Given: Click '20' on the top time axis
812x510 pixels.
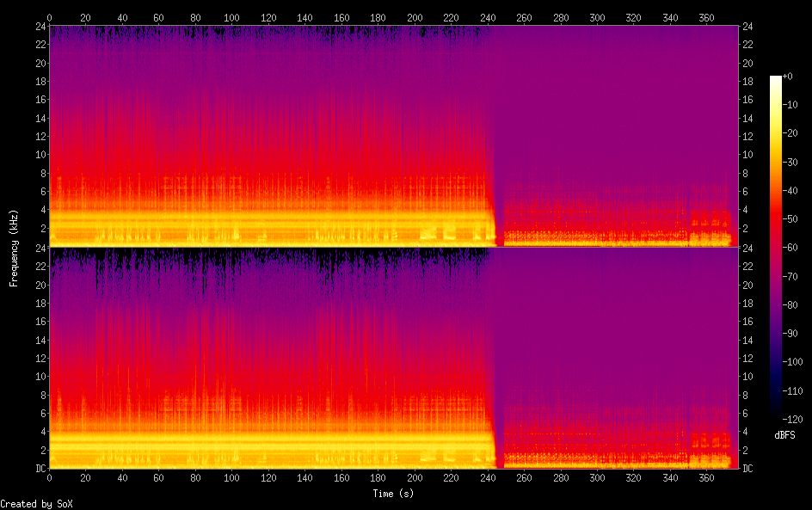Looking at the screenshot, I should coord(85,17).
